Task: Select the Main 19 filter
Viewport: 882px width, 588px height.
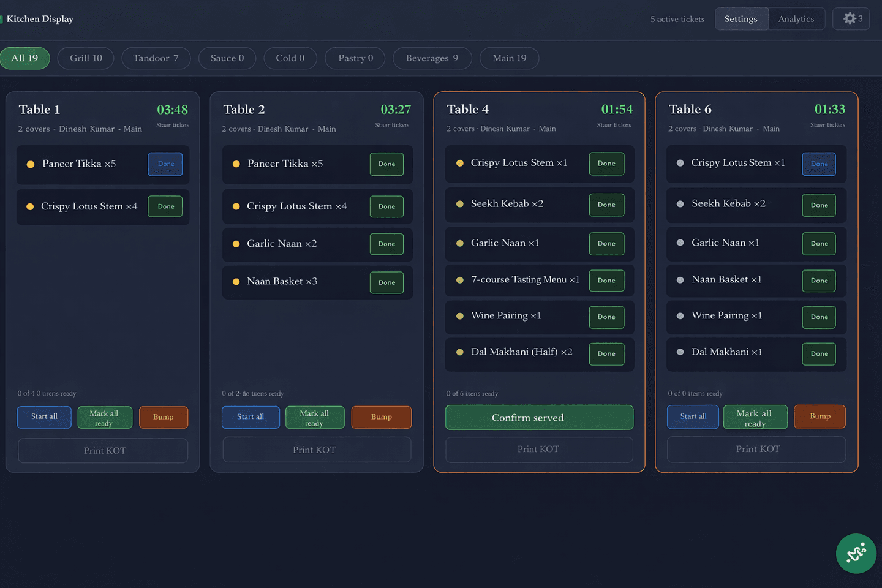Action: click(x=509, y=58)
